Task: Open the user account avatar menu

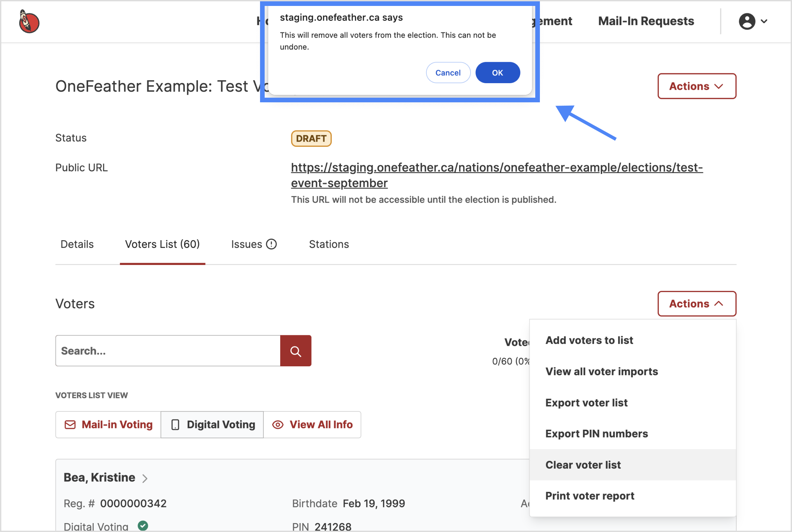Action: 747,21
